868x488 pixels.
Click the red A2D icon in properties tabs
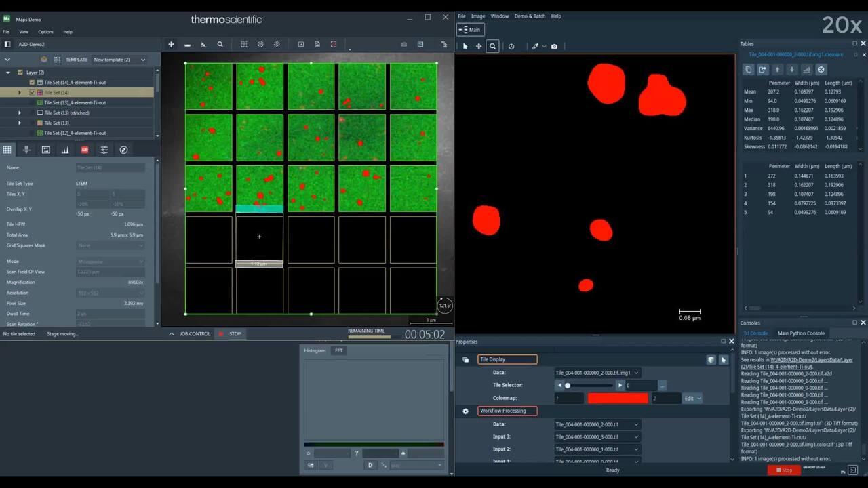tap(85, 150)
